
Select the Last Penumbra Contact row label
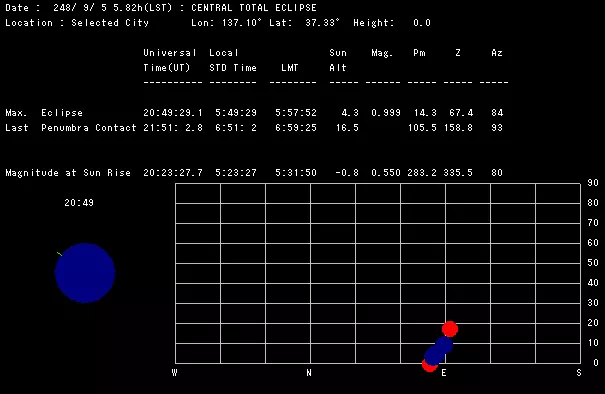point(71,128)
